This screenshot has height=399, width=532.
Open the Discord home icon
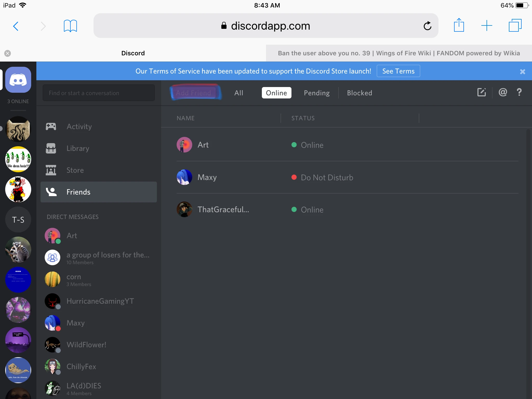(18, 80)
